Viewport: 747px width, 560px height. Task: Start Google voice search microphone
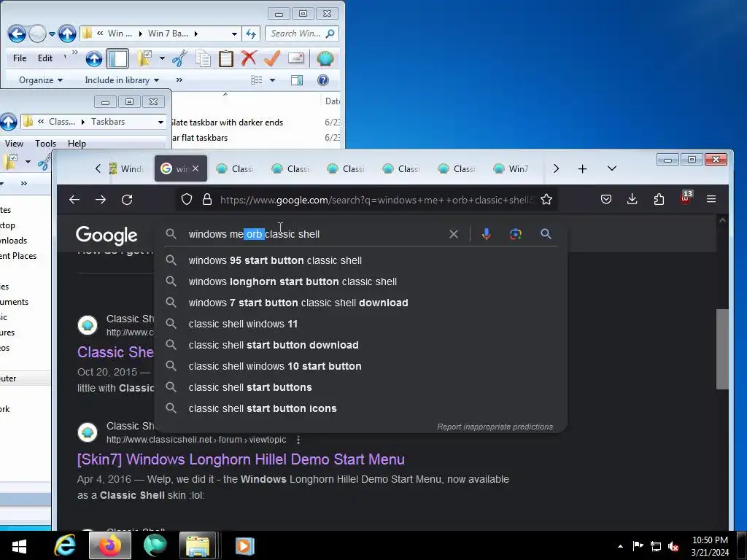(x=486, y=234)
